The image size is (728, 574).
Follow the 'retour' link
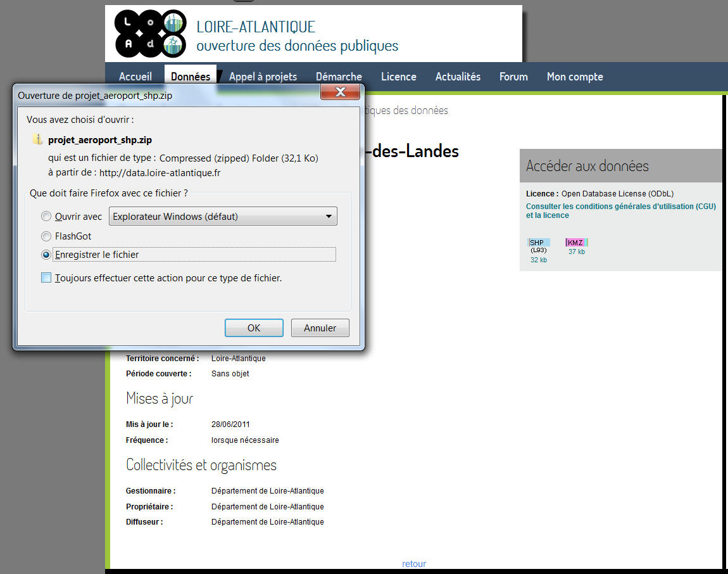414,564
